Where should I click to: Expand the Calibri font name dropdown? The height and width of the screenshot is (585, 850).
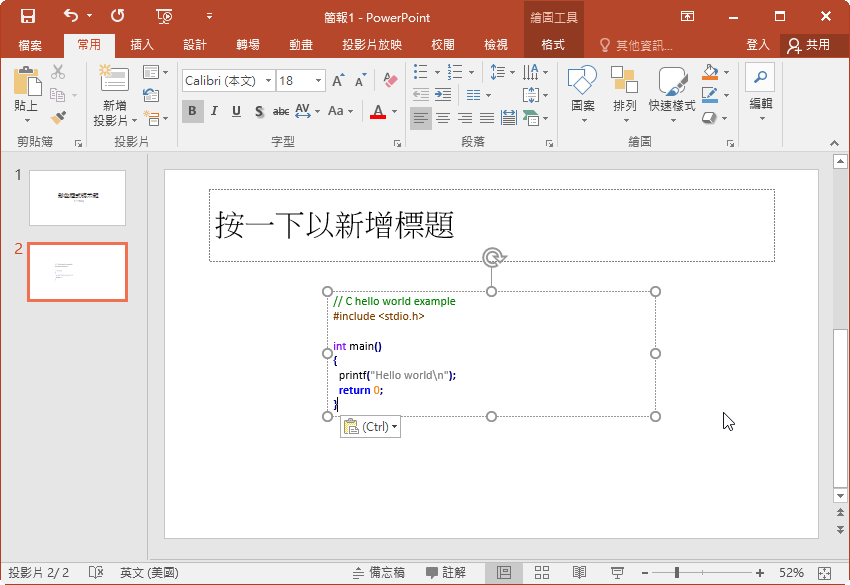pyautogui.click(x=267, y=81)
